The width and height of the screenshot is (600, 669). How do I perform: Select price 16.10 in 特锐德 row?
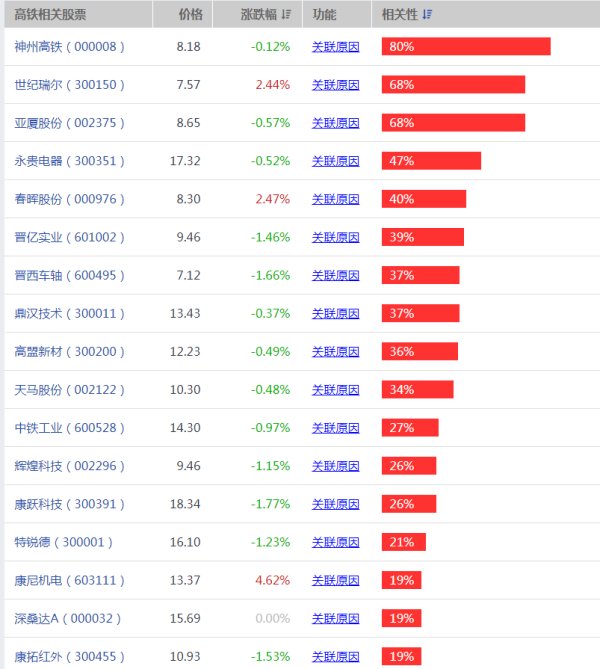pyautogui.click(x=185, y=542)
